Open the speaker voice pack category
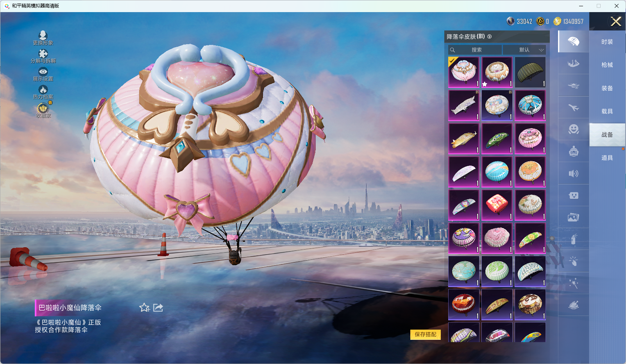This screenshot has height=364, width=626. [573, 173]
